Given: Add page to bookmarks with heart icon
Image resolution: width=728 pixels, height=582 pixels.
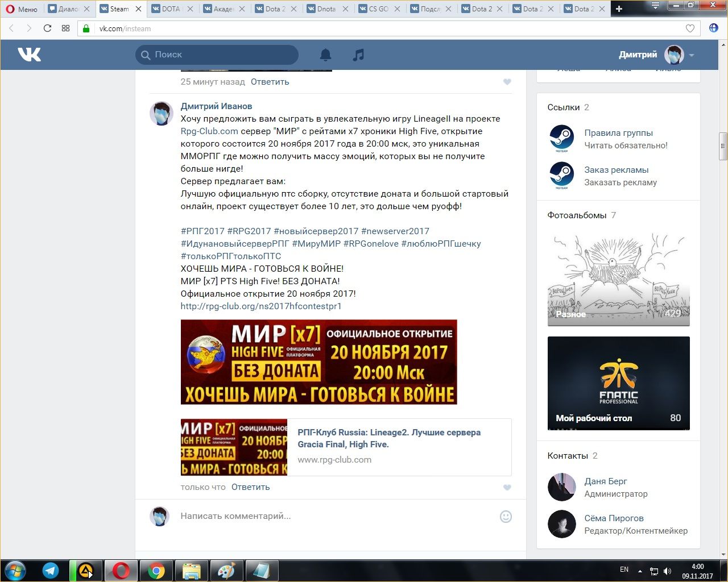Looking at the screenshot, I should point(690,28).
